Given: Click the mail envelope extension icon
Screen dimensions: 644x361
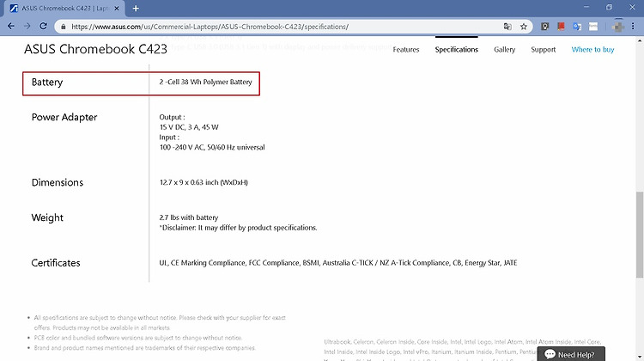Looking at the screenshot, I should [x=593, y=27].
